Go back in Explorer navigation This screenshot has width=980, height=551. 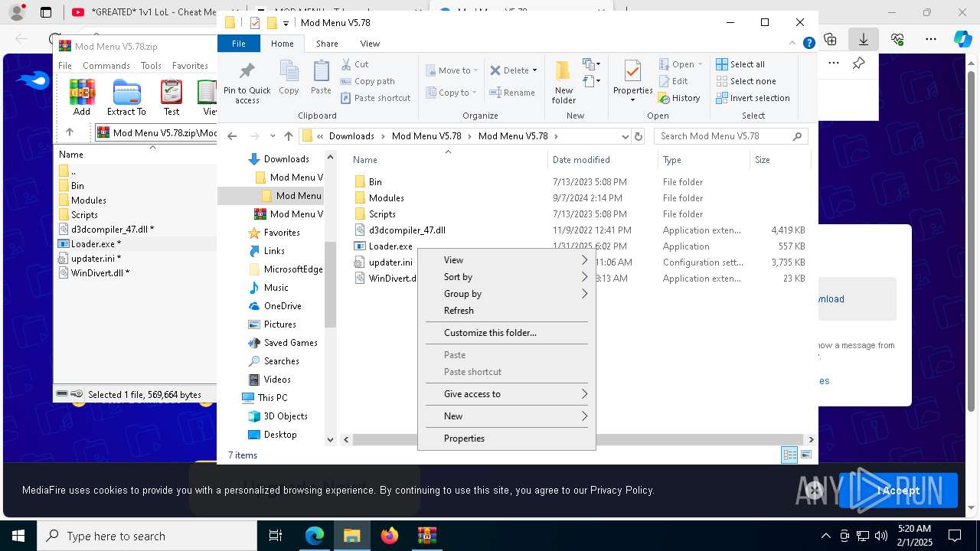click(232, 136)
